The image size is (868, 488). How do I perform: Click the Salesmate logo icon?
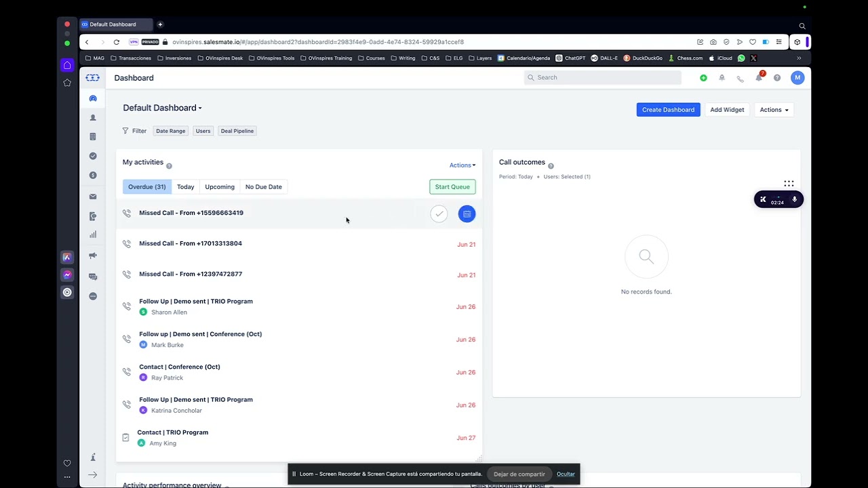point(93,78)
